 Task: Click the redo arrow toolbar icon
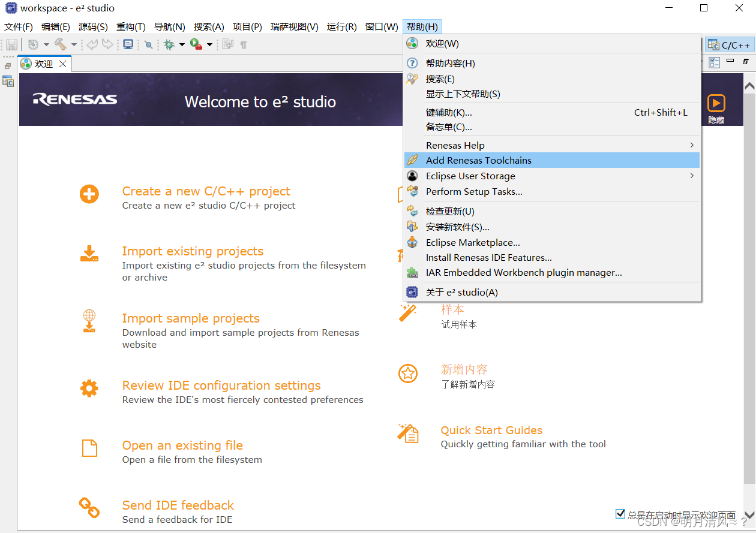(x=107, y=44)
